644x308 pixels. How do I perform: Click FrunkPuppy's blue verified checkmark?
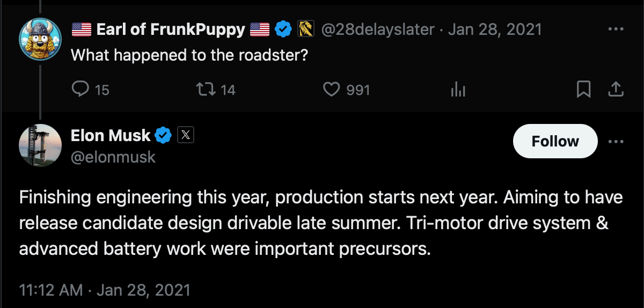[x=283, y=30]
